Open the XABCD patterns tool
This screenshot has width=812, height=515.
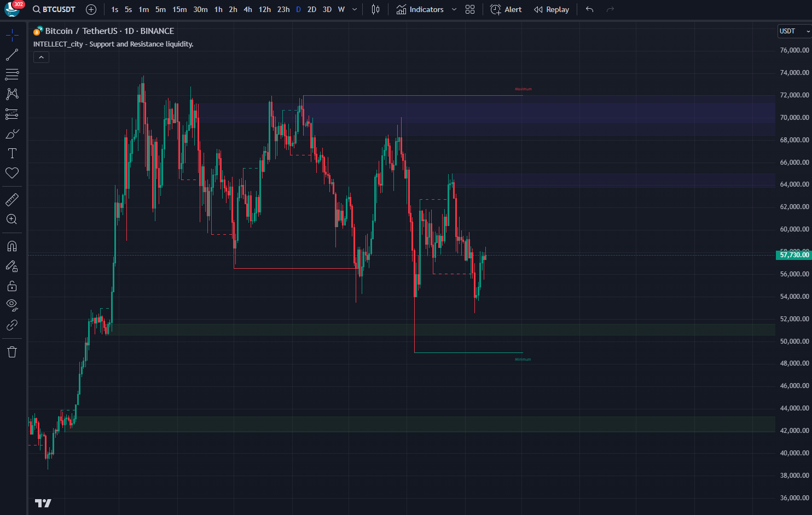click(x=12, y=94)
